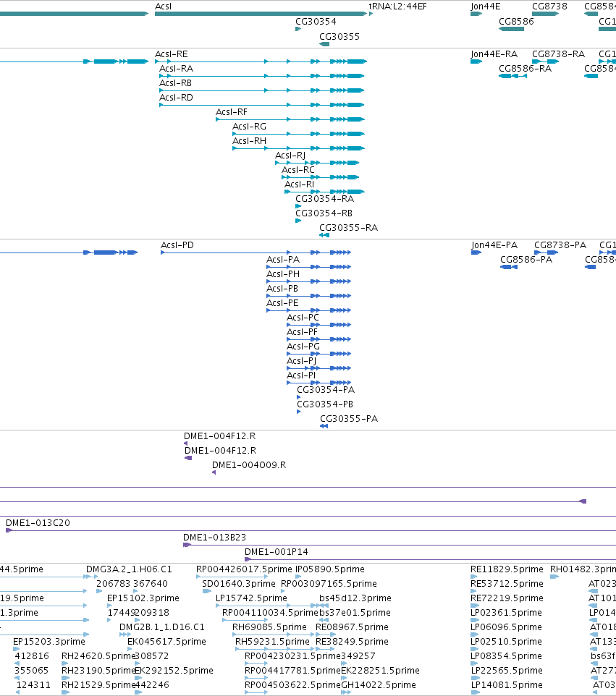Select the Acsl-RD transcript label
Screen dimensions: 616x696
coord(177,98)
